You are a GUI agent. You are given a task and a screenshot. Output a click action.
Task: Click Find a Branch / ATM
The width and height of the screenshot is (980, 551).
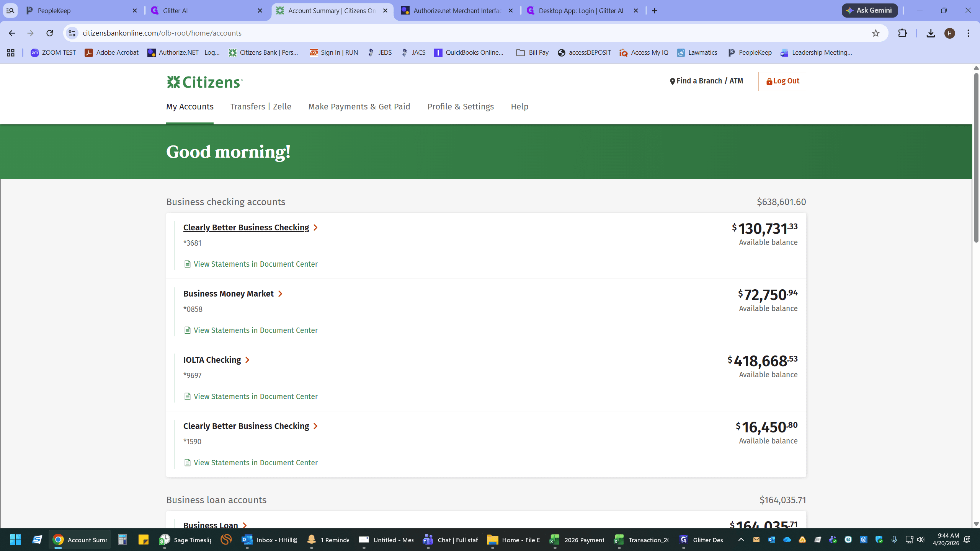click(x=706, y=81)
